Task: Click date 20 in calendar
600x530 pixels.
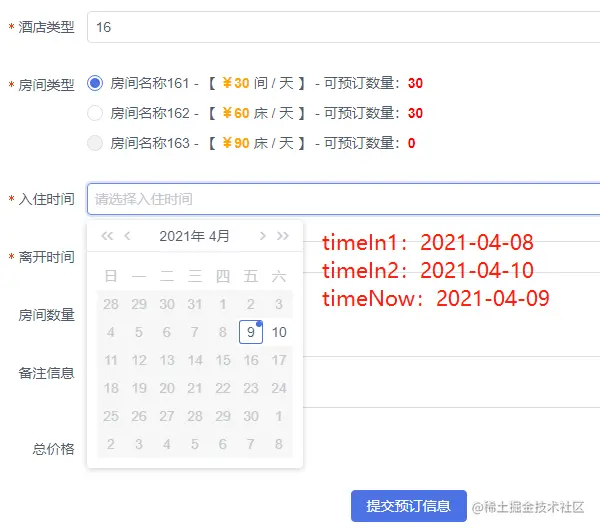Action: [x=167, y=388]
